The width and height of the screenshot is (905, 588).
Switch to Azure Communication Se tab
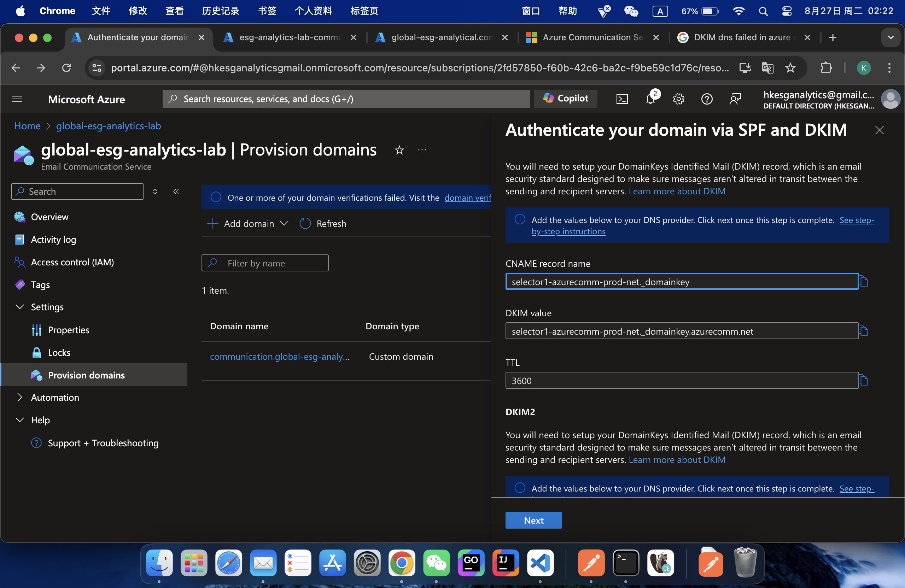point(592,37)
